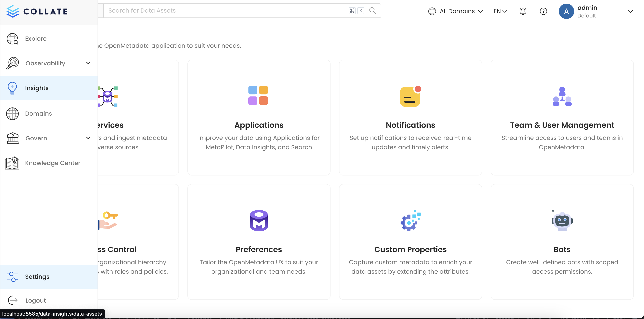This screenshot has height=319, width=644.
Task: Click the help question mark icon
Action: (543, 11)
